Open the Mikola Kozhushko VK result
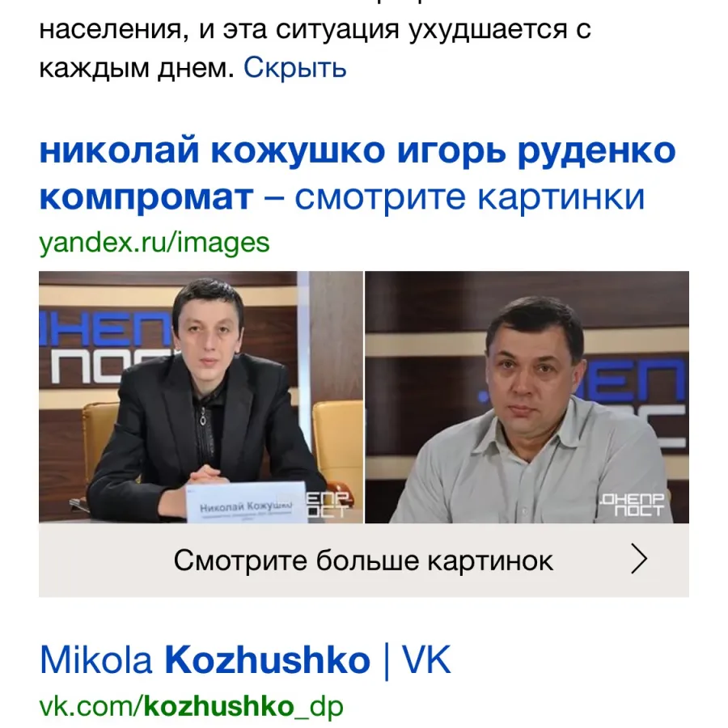This screenshot has width=728, height=728. point(245,660)
